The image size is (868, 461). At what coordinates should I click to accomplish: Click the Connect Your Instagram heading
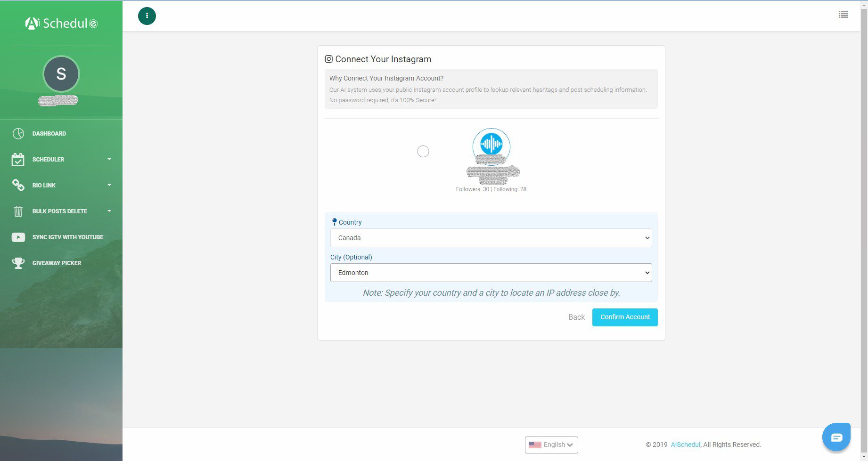pos(383,59)
